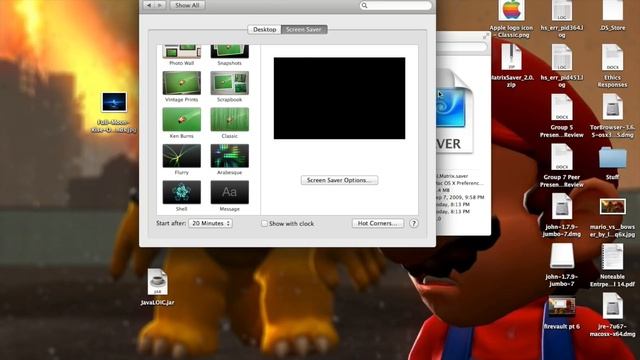Select the TorBrowser dmg file
This screenshot has width=640, height=360.
(x=612, y=107)
